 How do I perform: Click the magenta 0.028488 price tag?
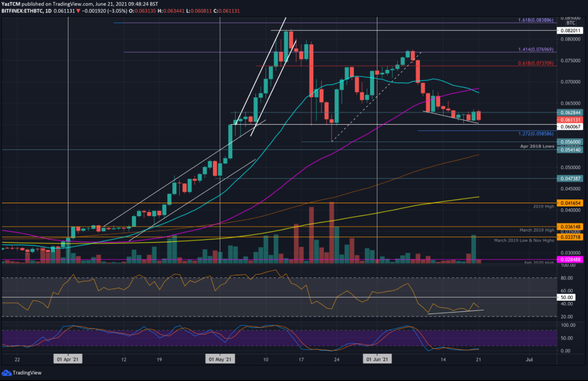[x=571, y=260]
